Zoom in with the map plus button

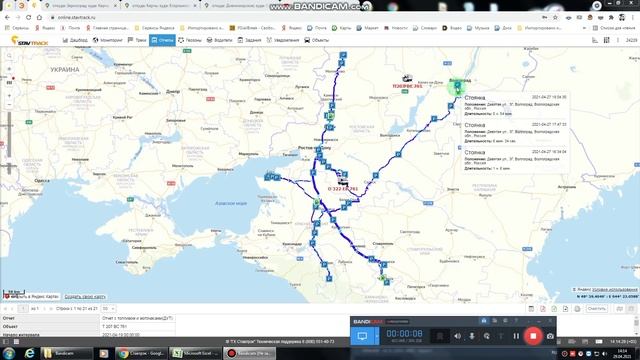coord(9,96)
